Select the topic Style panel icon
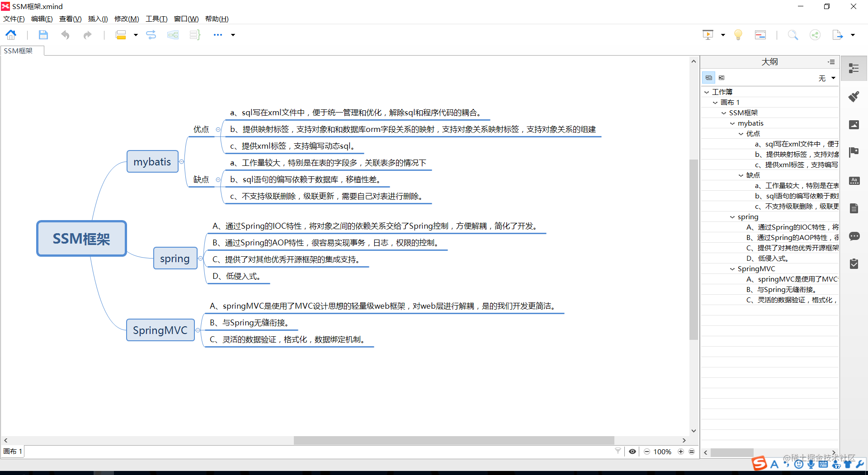Image resolution: width=868 pixels, height=475 pixels. (854, 97)
